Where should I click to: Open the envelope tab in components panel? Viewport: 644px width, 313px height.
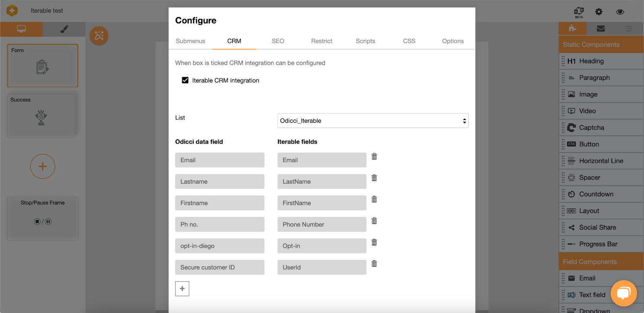[601, 29]
